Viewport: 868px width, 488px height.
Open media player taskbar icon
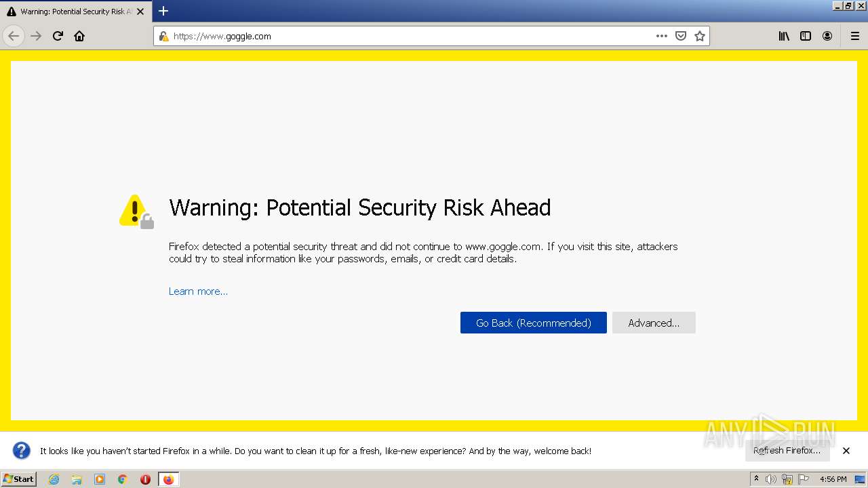click(x=100, y=479)
